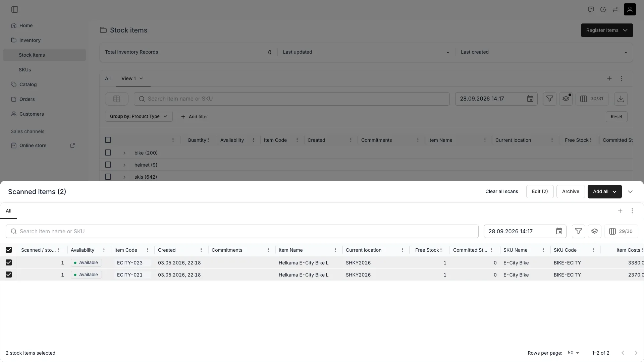Open calendar icon in Scanned items date field
The height and width of the screenshot is (362, 644).
(x=559, y=231)
